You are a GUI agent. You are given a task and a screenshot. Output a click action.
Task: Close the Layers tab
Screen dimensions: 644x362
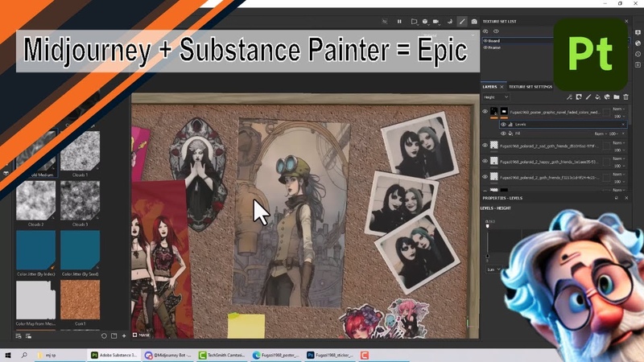[x=502, y=87]
